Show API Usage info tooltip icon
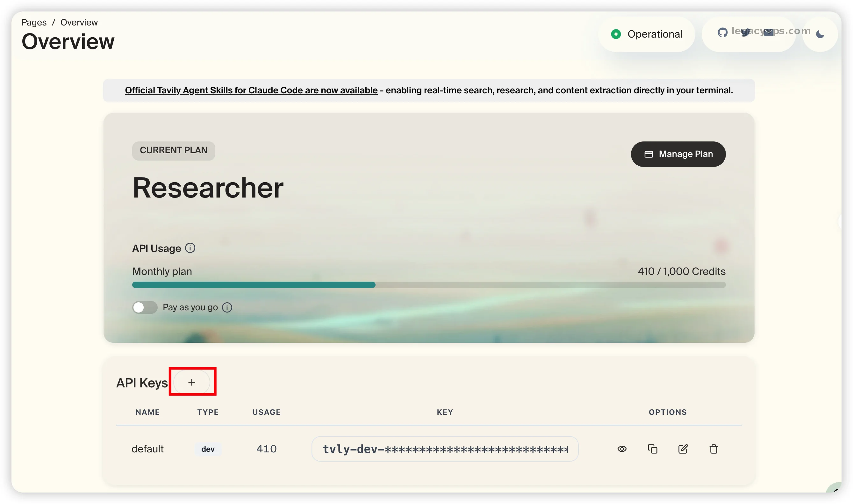Image resolution: width=853 pixels, height=504 pixels. pos(190,248)
